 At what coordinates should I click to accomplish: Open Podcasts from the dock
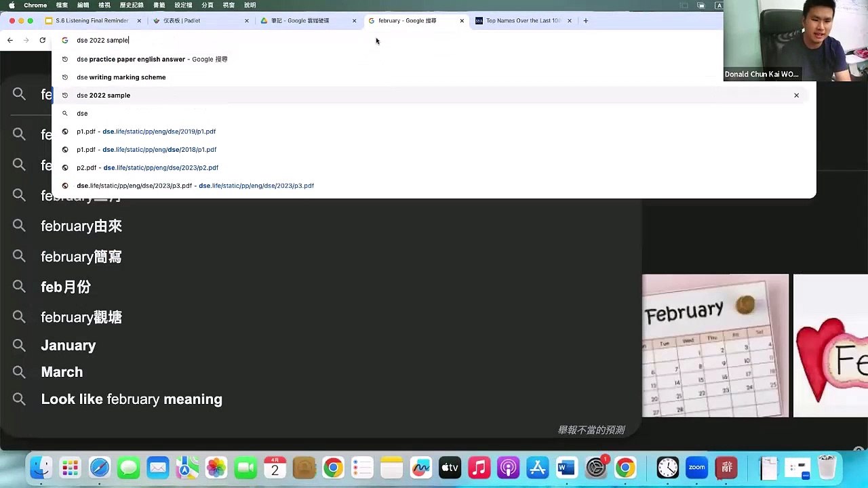[x=508, y=468]
